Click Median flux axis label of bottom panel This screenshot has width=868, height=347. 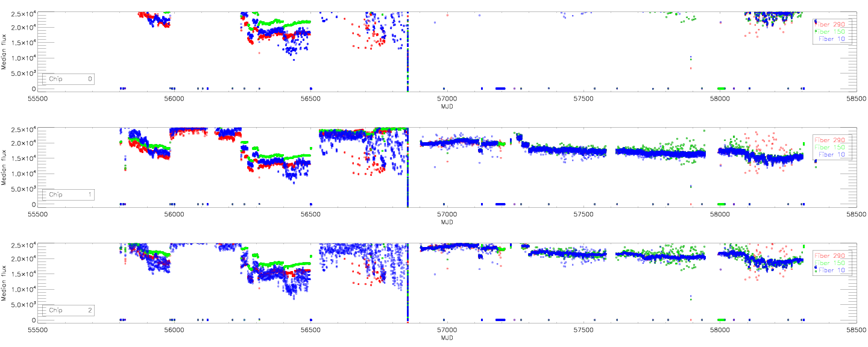pos(5,281)
